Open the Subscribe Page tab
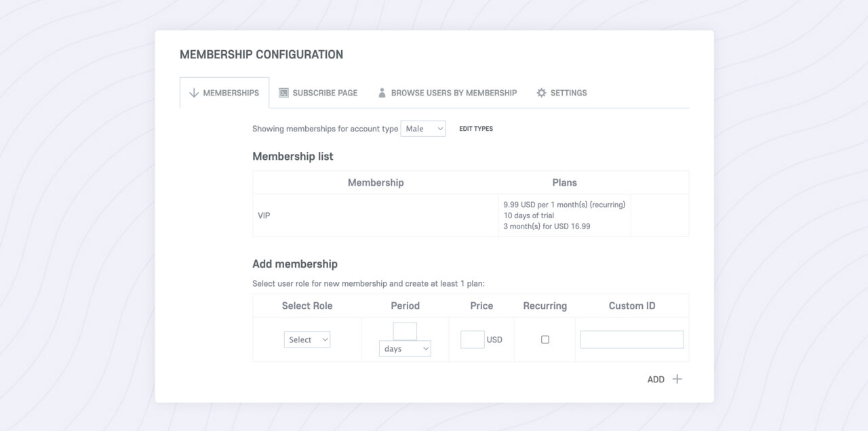 tap(325, 93)
